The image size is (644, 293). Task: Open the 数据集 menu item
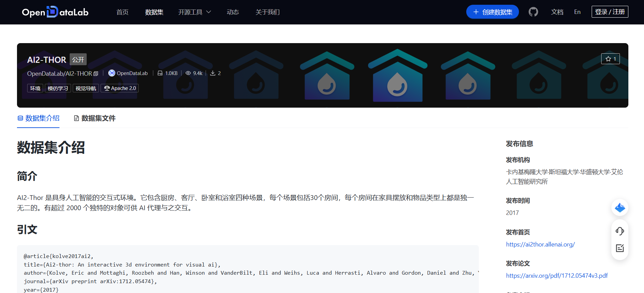point(154,12)
